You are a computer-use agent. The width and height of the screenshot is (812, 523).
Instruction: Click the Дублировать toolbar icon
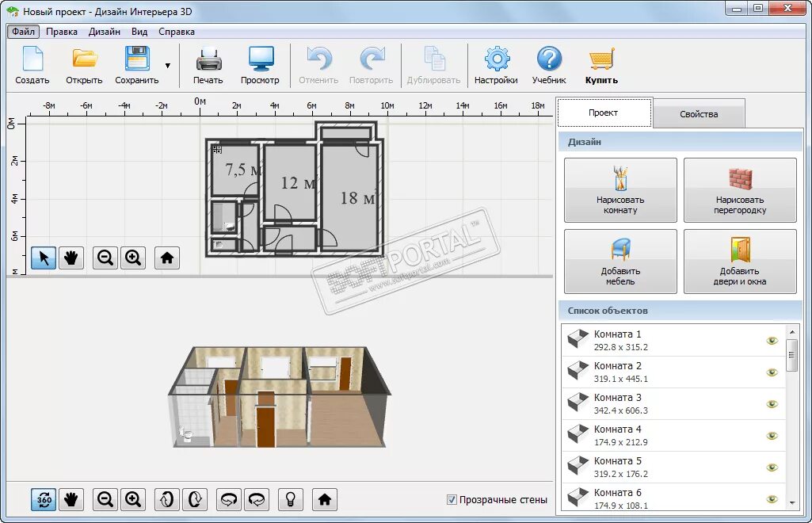(433, 65)
